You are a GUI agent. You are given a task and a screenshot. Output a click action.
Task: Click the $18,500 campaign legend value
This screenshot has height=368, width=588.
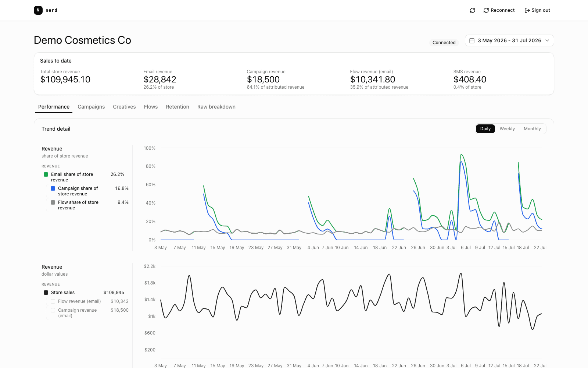(x=120, y=310)
